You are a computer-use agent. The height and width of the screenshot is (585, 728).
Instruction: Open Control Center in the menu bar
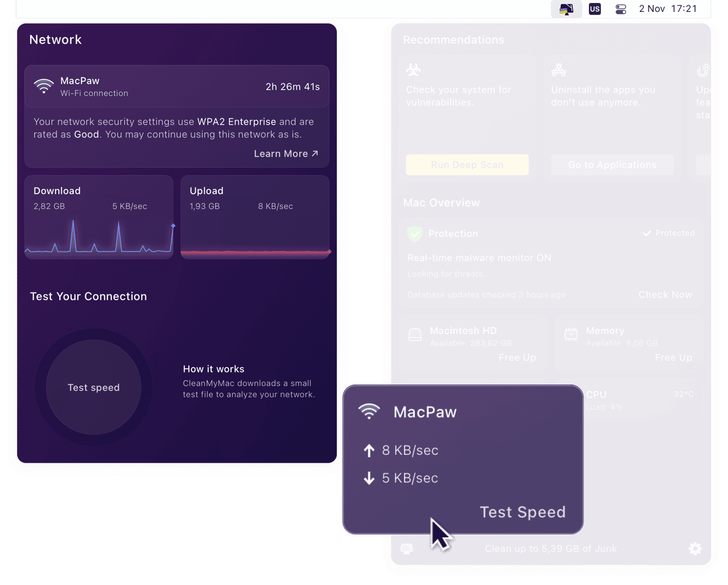point(621,9)
